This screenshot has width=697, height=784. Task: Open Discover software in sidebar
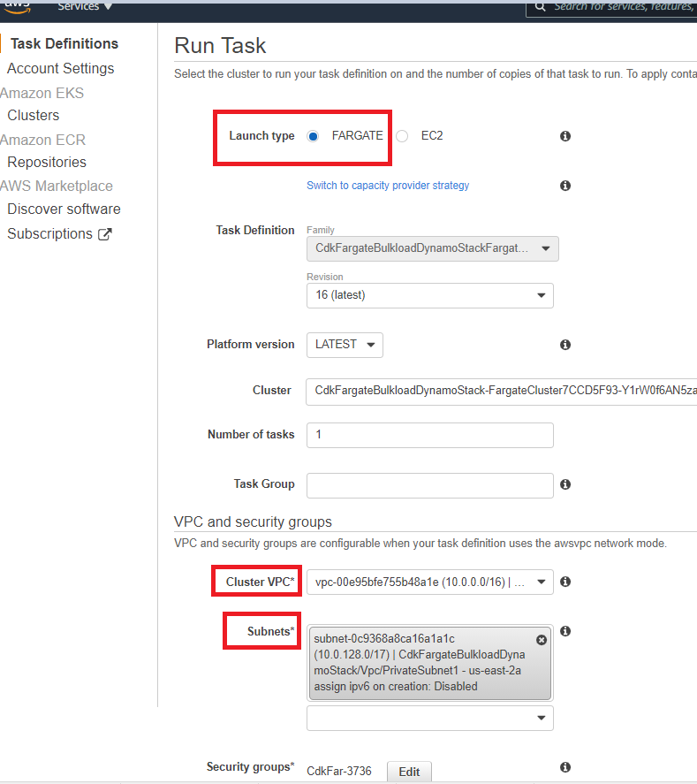tap(64, 209)
